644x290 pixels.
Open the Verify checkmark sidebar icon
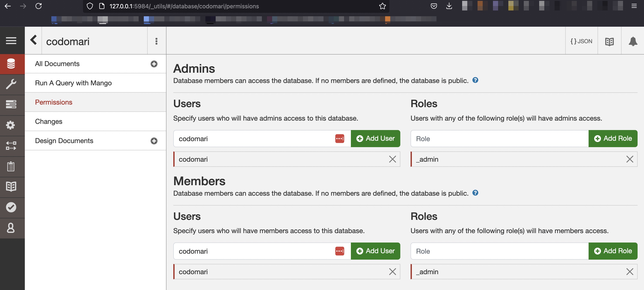(x=11, y=207)
